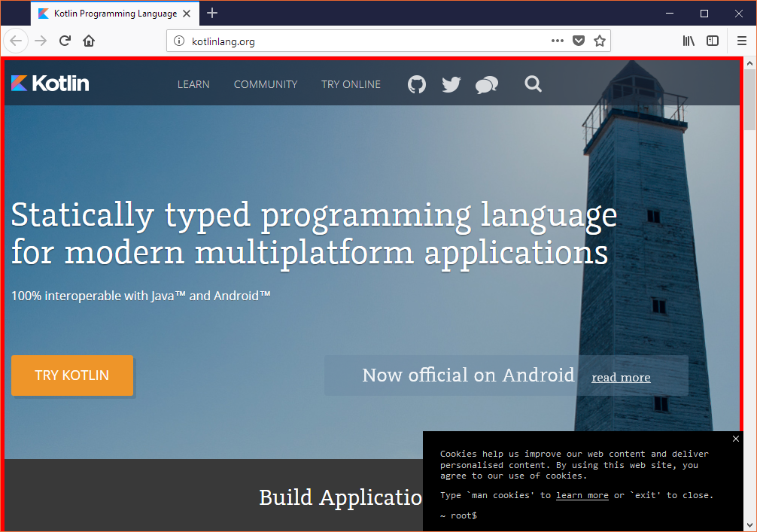Open the community chat bubbles icon
757x532 pixels.
click(487, 84)
